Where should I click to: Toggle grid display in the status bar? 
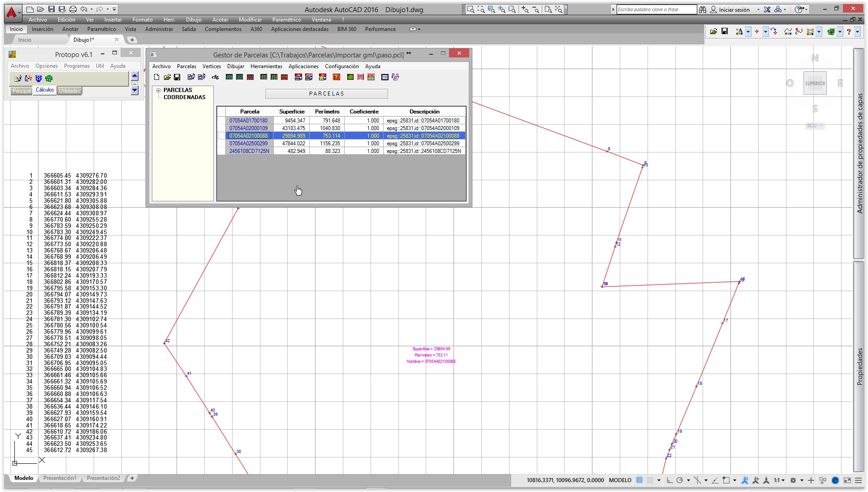click(639, 480)
